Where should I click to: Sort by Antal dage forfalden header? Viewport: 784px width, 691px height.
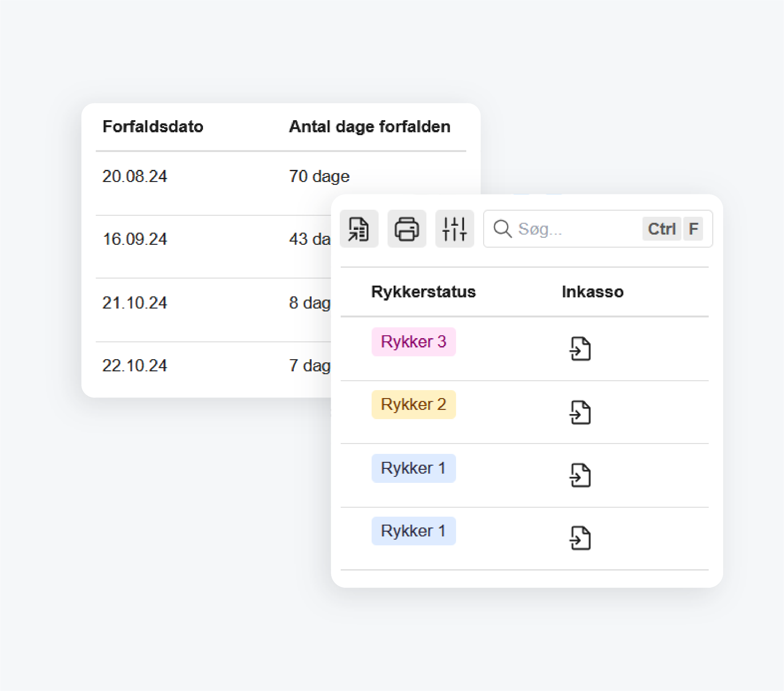[369, 127]
